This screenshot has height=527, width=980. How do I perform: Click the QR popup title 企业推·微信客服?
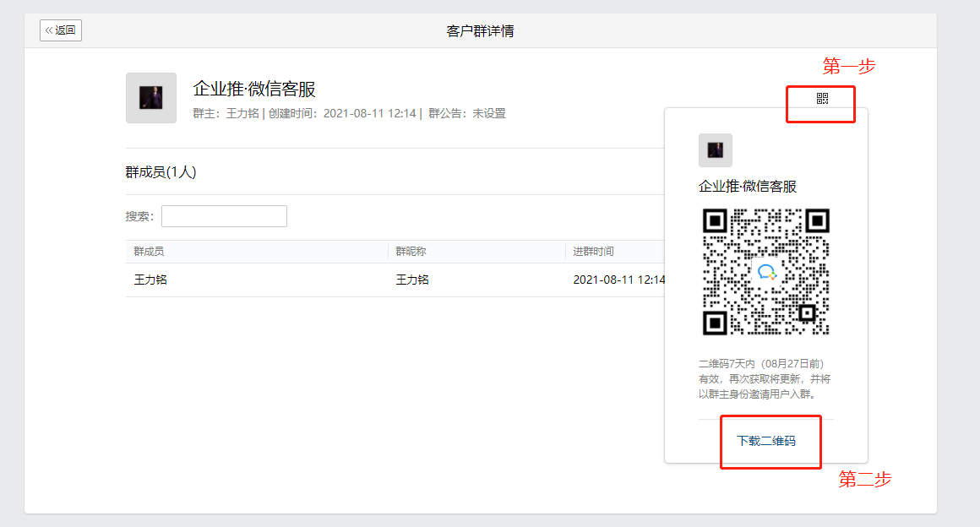pos(748,187)
